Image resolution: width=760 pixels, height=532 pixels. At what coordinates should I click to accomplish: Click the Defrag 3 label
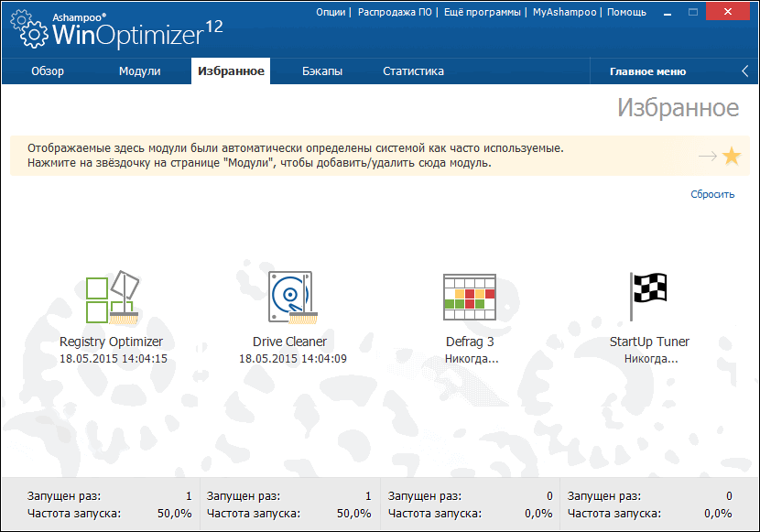[x=470, y=342]
